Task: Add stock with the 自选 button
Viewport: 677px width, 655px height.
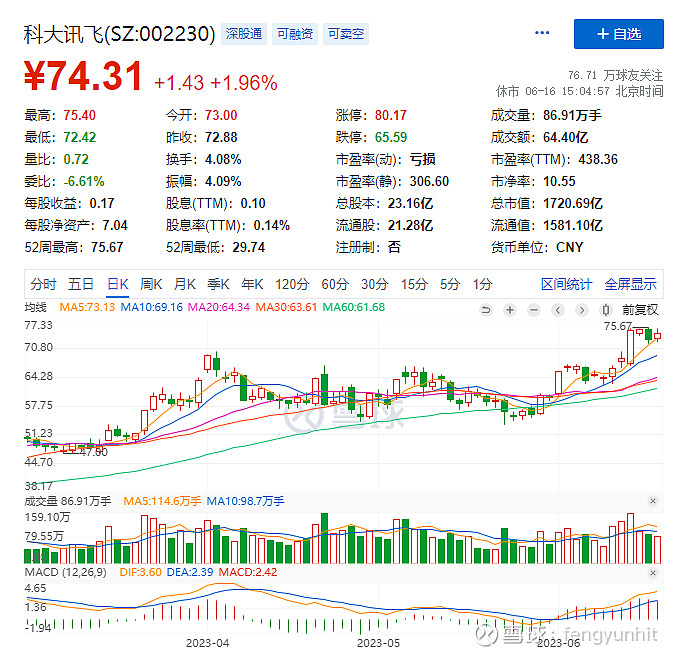Action: (618, 34)
